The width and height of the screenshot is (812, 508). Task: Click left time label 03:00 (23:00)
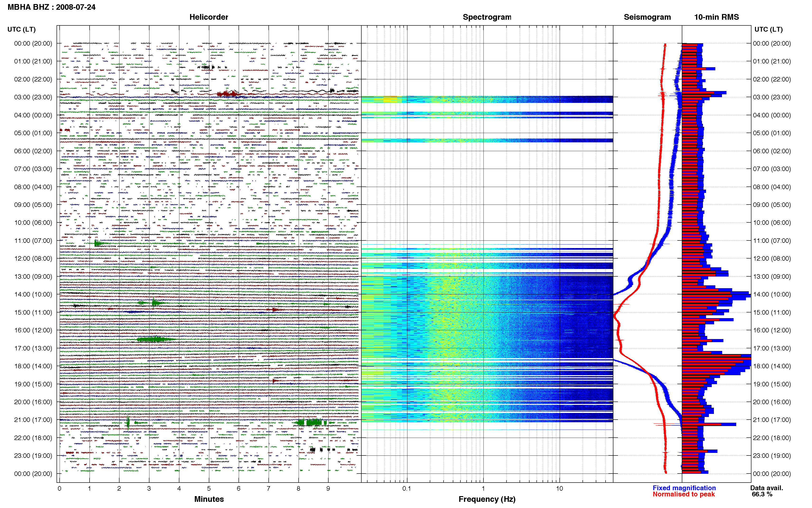pos(33,97)
